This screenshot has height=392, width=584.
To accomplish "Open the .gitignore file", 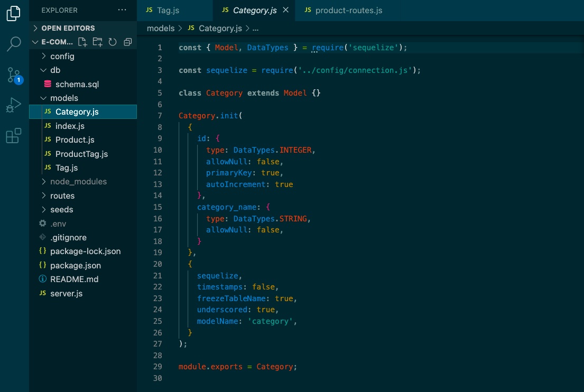I will pos(83,237).
